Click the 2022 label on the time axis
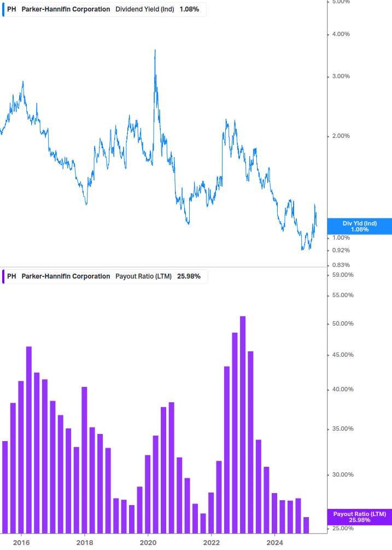392x550 pixels. click(212, 543)
